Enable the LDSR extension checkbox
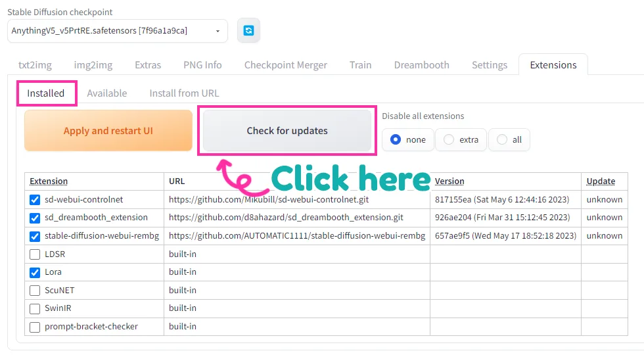This screenshot has height=355, width=644. click(35, 255)
